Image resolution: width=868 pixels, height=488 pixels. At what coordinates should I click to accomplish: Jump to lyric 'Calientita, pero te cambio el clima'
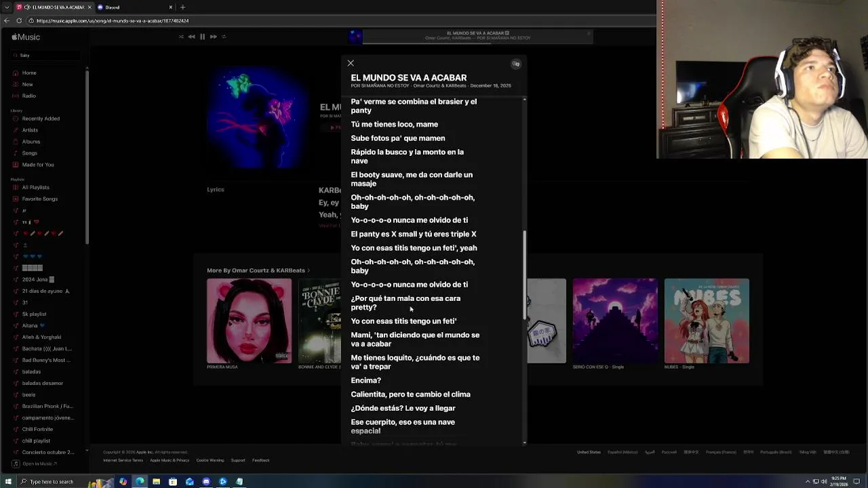[410, 394]
